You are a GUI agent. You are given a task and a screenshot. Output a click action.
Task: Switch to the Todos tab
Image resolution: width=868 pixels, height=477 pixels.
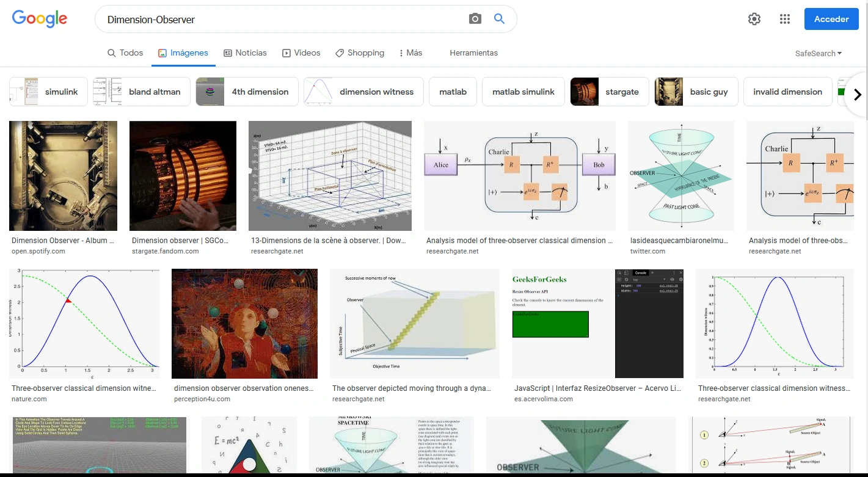(x=125, y=53)
